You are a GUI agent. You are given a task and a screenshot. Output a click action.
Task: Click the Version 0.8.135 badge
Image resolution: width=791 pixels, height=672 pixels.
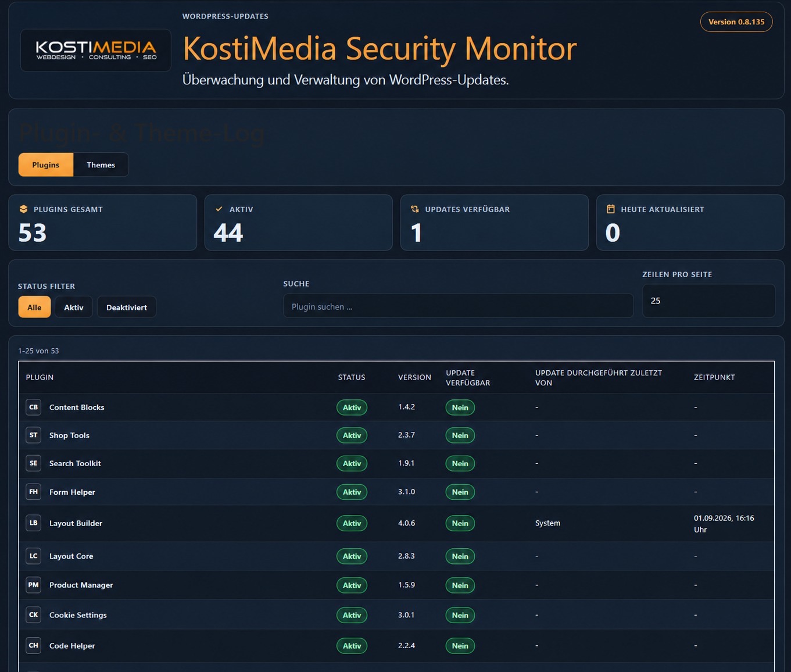click(736, 22)
